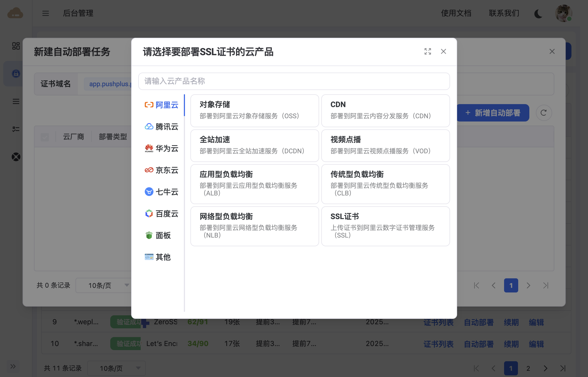Select 七牛云 cloud vendor tab

tap(162, 192)
